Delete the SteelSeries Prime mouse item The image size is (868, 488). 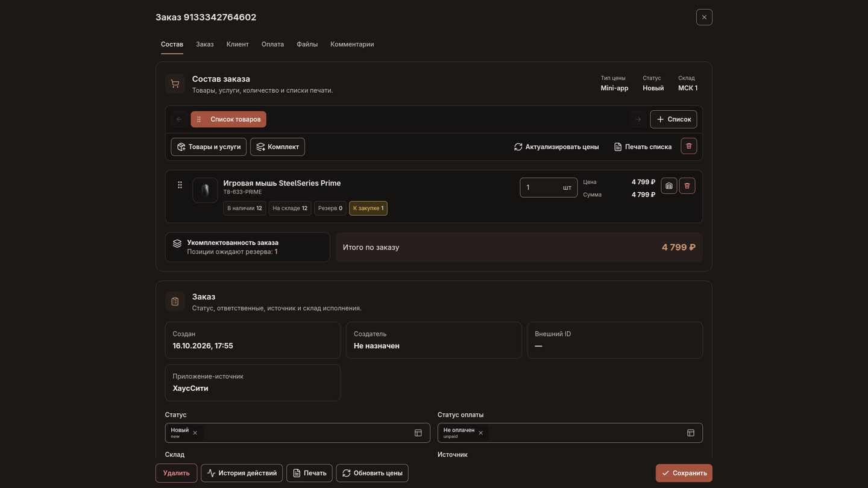(x=687, y=186)
